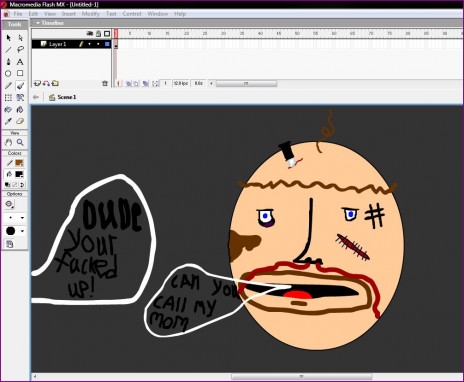The image size is (464, 382).
Task: Click the Scene 1 label
Action: 67,97
